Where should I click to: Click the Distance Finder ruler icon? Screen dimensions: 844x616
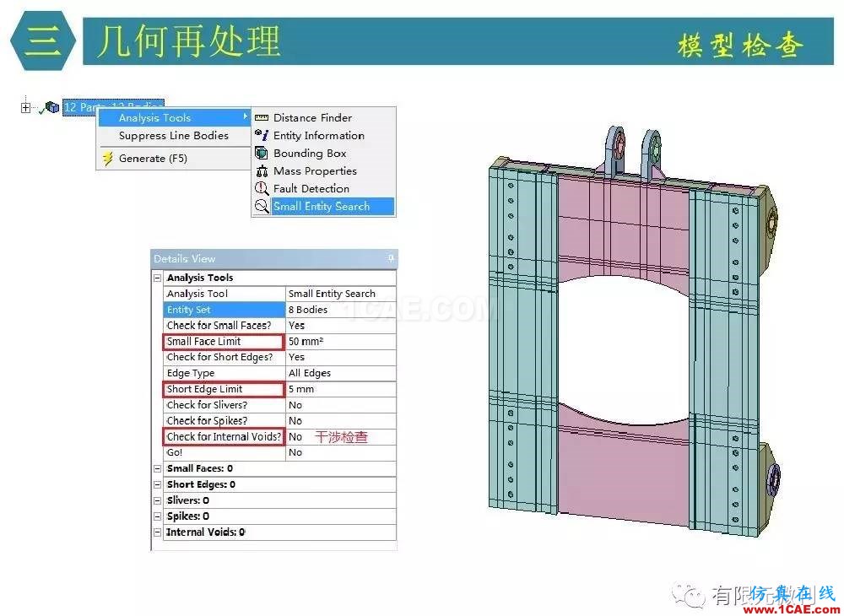pos(262,118)
